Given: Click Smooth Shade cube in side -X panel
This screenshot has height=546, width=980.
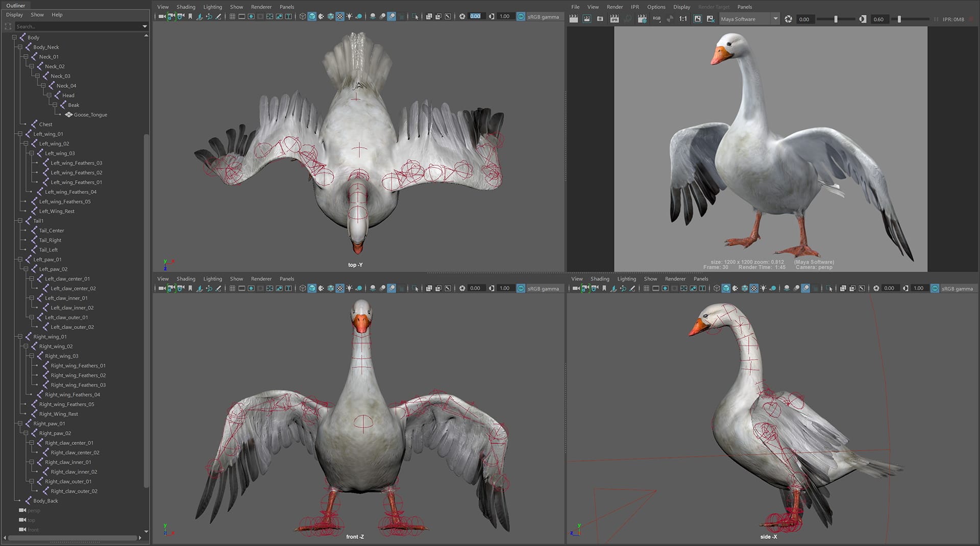Looking at the screenshot, I should pos(726,288).
